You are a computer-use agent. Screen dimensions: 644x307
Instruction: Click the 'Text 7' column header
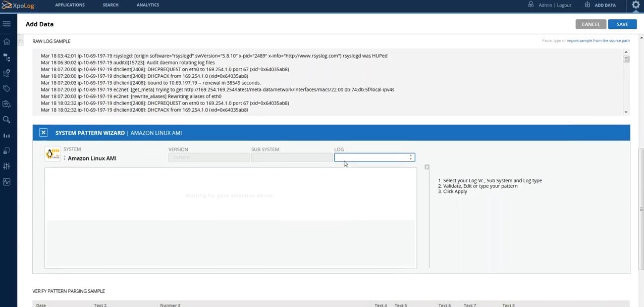[x=470, y=305]
